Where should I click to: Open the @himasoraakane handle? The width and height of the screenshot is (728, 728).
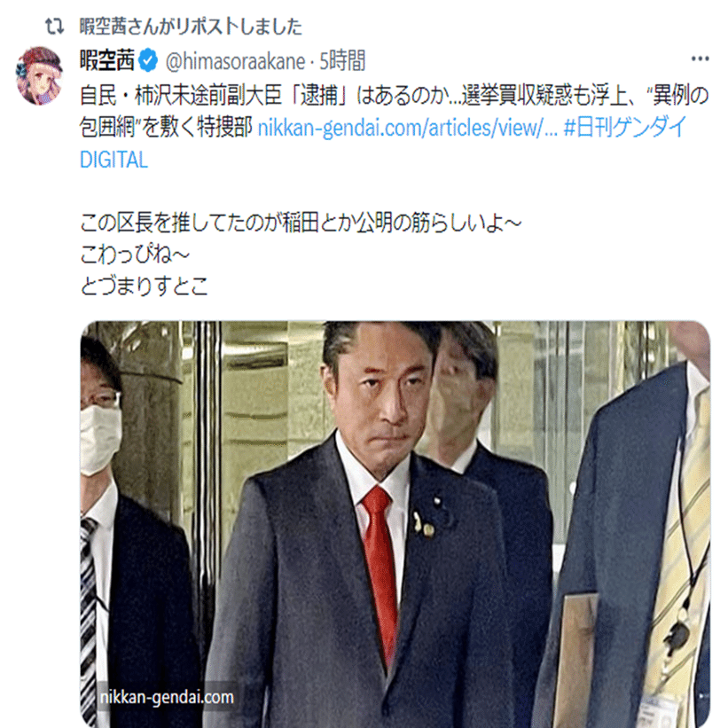pyautogui.click(x=235, y=61)
